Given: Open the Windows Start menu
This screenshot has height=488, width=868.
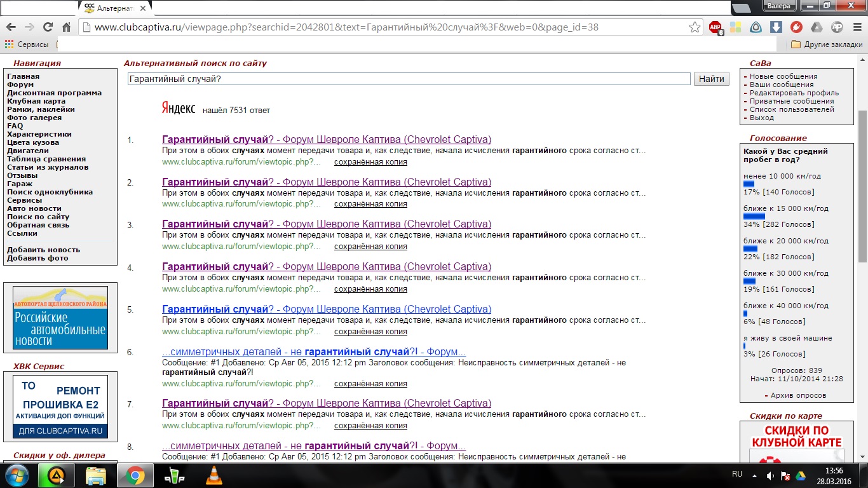Looking at the screenshot, I should point(18,475).
